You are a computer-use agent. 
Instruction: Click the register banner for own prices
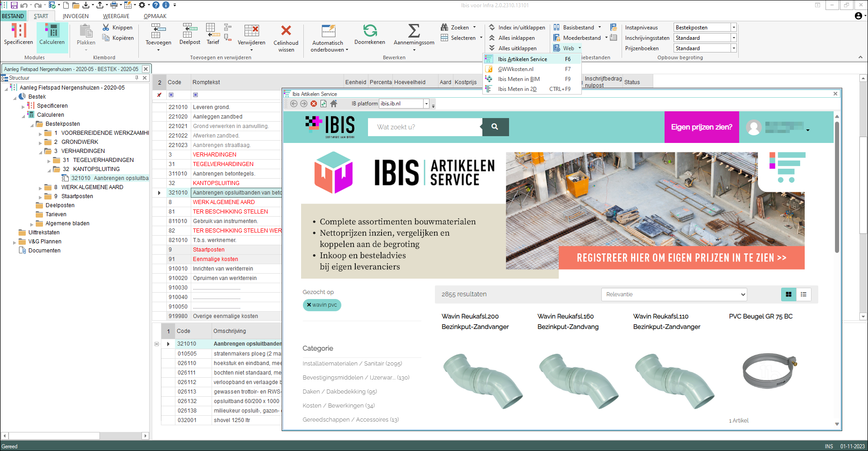[681, 258]
